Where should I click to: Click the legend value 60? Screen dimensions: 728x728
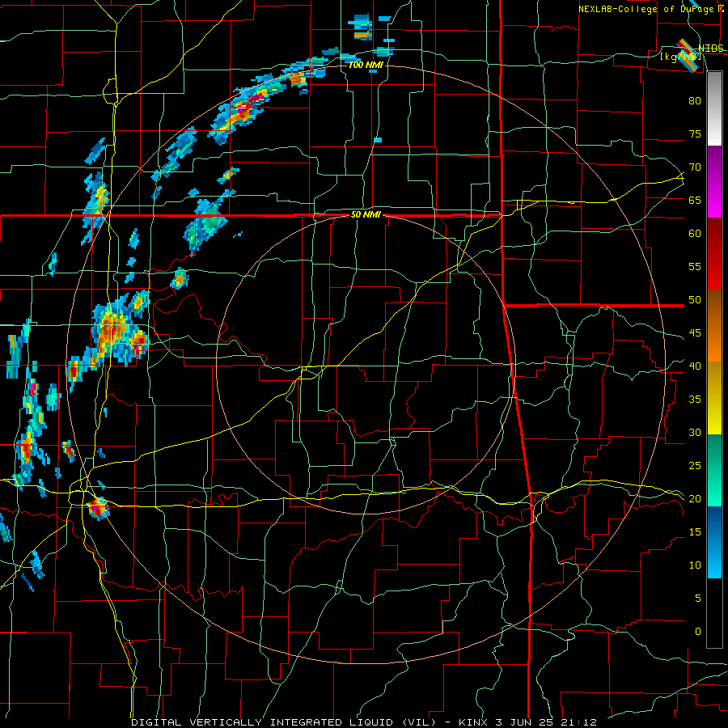695,234
